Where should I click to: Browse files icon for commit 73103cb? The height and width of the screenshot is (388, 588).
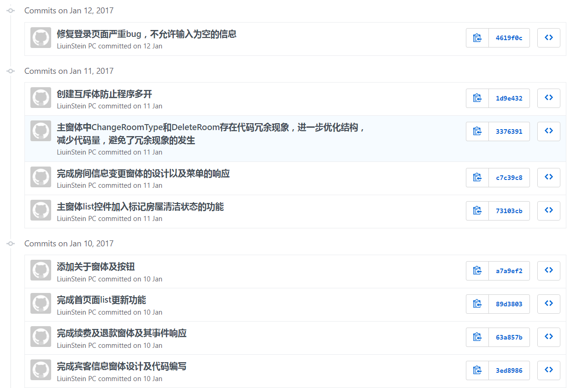pyautogui.click(x=548, y=210)
